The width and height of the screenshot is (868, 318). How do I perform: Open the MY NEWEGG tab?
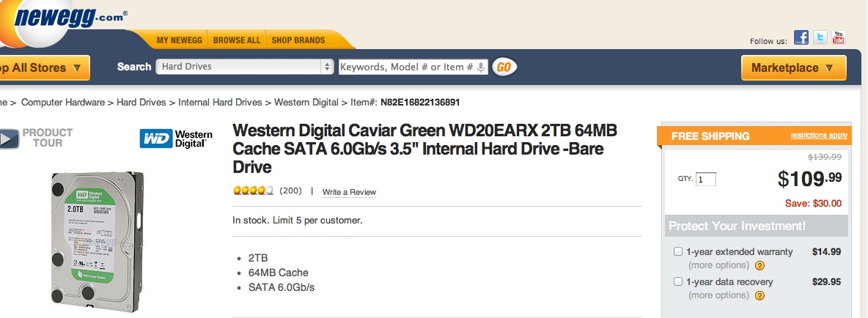coord(178,40)
